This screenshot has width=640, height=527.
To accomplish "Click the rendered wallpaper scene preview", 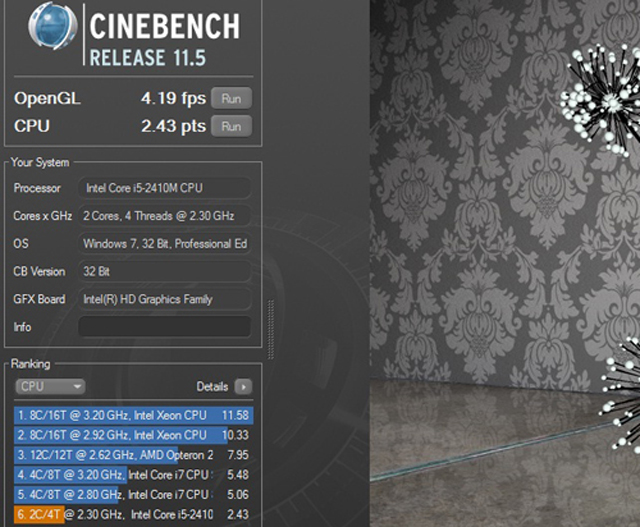I will click(x=505, y=263).
